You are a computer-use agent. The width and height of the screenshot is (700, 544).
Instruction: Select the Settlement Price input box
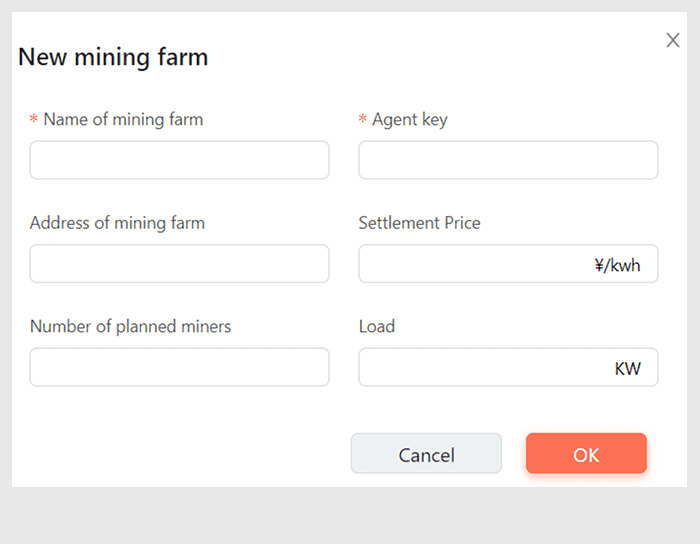(x=470, y=264)
